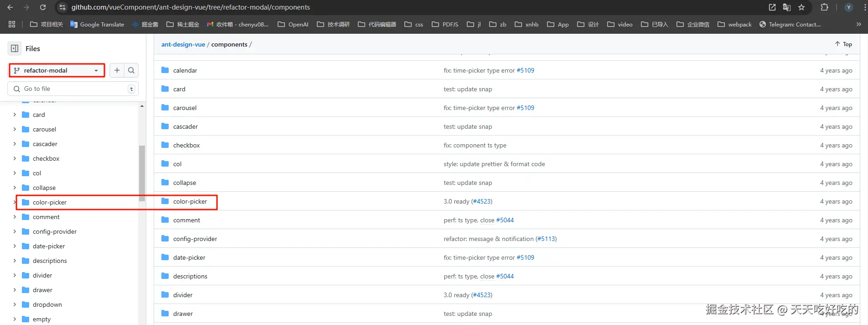Image resolution: width=868 pixels, height=325 pixels.
Task: Bookmark this page with the star icon
Action: click(x=801, y=7)
